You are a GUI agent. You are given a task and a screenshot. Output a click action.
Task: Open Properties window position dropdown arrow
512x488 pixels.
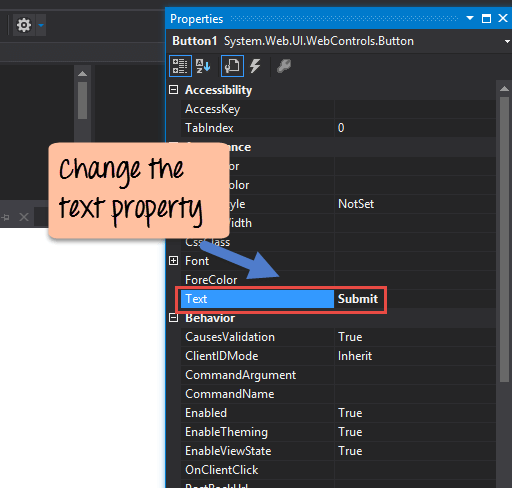pyautogui.click(x=470, y=18)
